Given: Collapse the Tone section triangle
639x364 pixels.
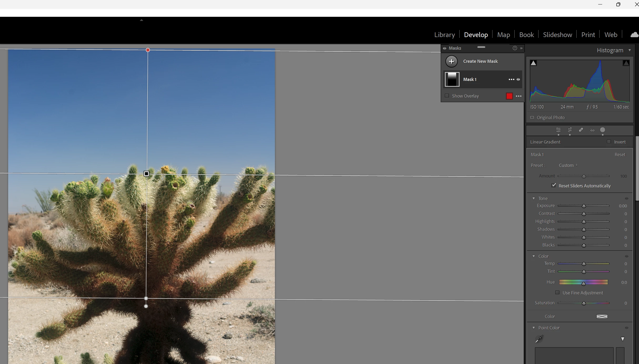Looking at the screenshot, I should (x=534, y=198).
